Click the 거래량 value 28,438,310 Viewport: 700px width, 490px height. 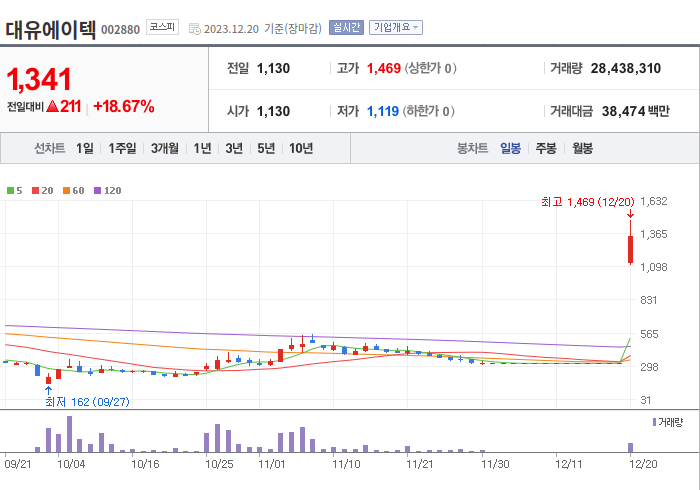click(625, 68)
